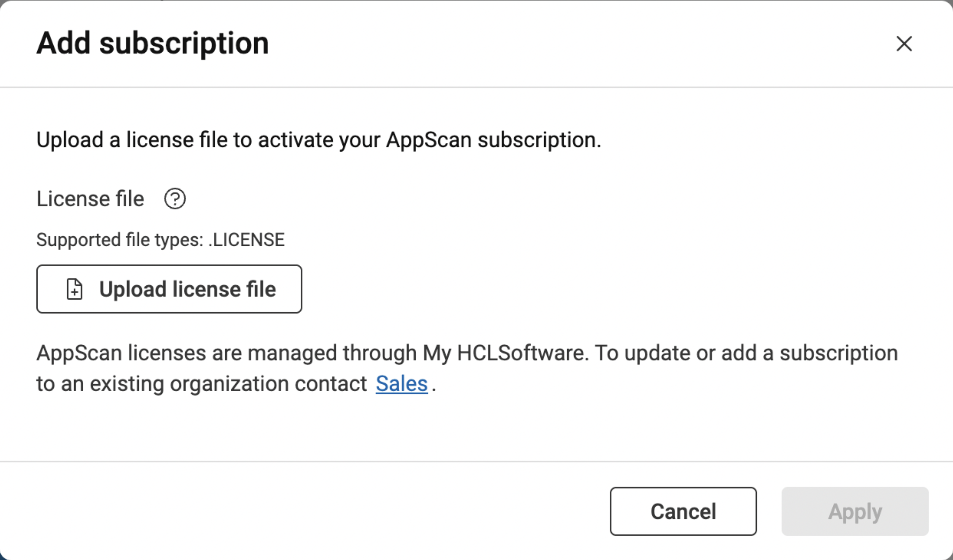Close the Add subscription dialog
The width and height of the screenshot is (953, 560).
[904, 44]
